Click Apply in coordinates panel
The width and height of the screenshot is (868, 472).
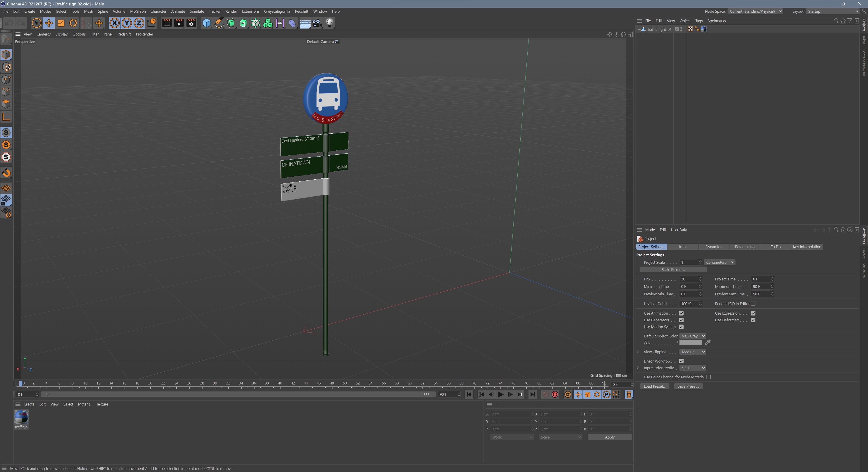pos(610,437)
